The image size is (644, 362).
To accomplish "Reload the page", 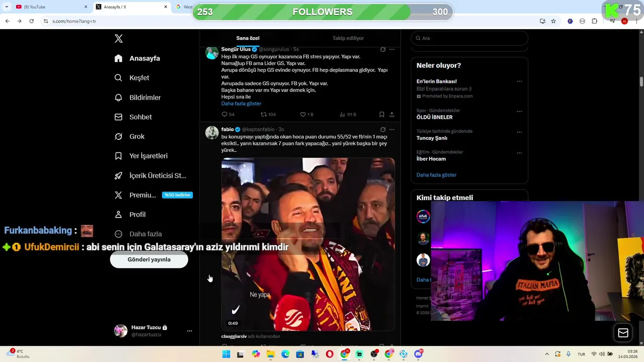I will [x=31, y=21].
